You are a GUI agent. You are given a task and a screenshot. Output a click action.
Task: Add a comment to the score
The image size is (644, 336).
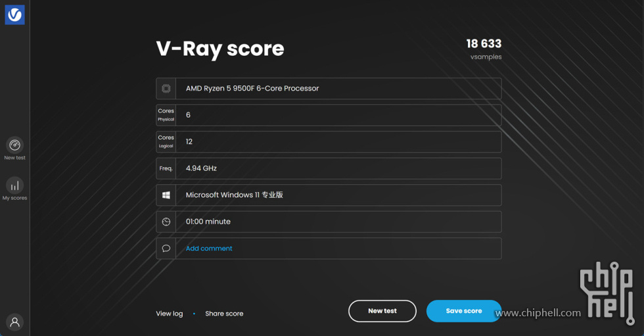[209, 249]
